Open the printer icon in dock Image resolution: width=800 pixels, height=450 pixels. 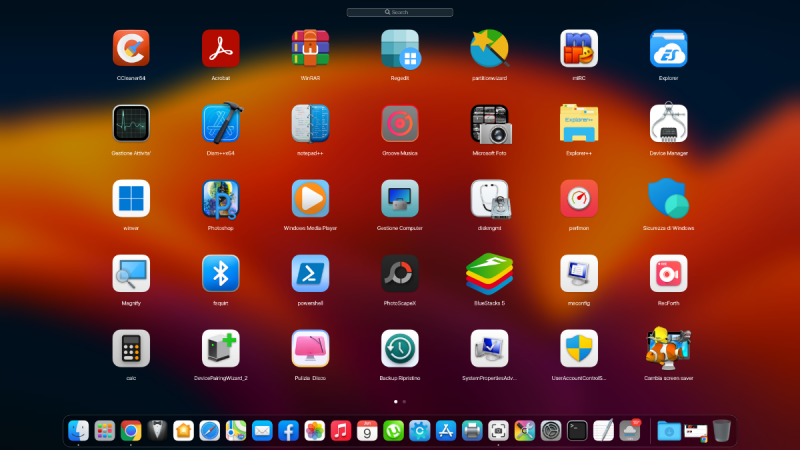(472, 431)
